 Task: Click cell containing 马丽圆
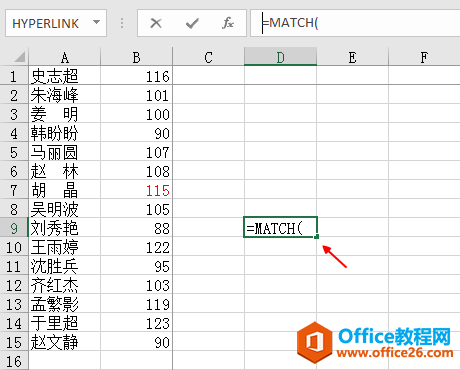click(x=65, y=152)
